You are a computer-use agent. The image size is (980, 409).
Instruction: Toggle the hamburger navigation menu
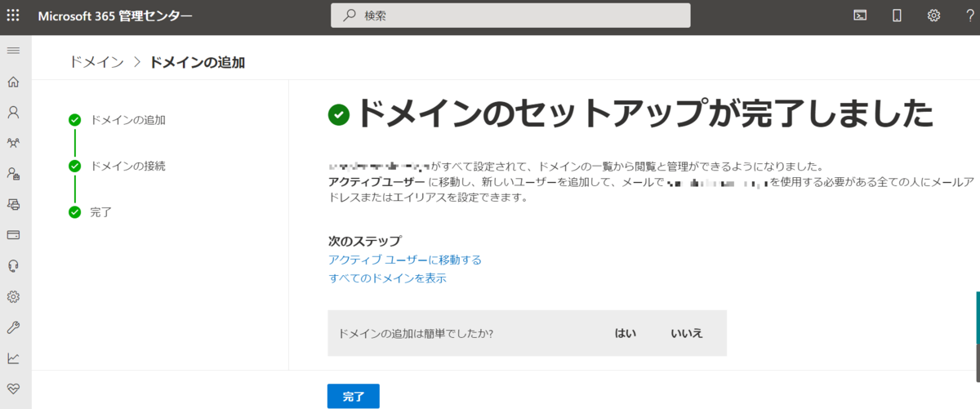pyautogui.click(x=13, y=51)
